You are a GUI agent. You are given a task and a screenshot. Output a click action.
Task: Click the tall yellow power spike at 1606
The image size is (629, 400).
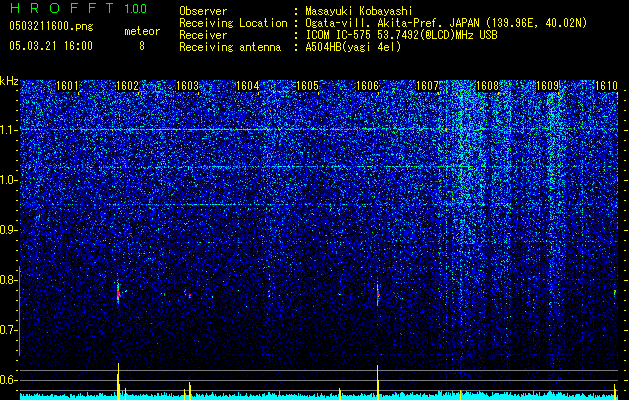click(377, 382)
